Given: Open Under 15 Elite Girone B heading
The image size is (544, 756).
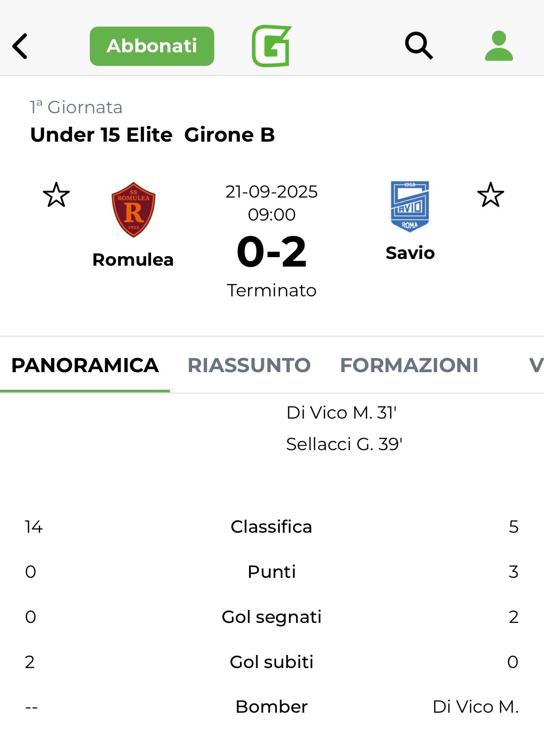Looking at the screenshot, I should [152, 134].
